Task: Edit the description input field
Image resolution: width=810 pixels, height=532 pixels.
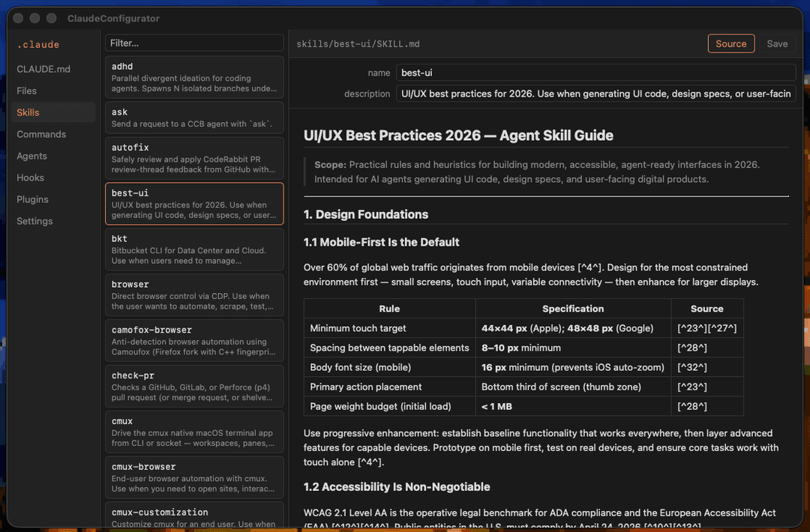Action: tap(595, 94)
